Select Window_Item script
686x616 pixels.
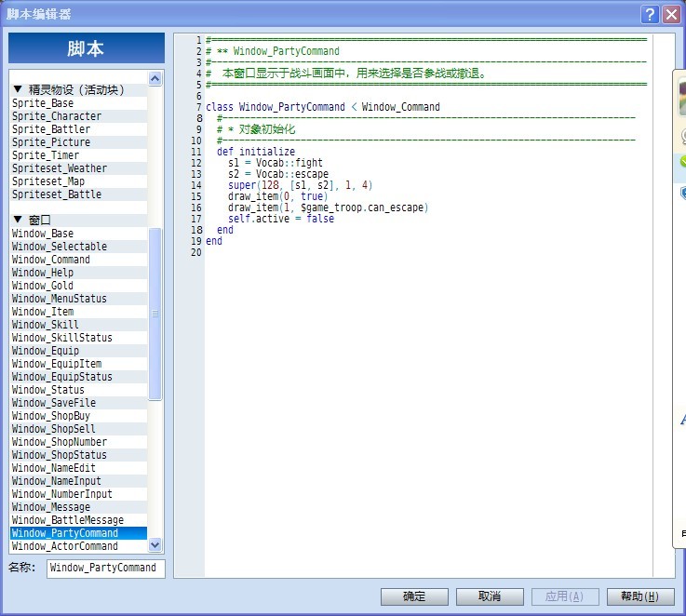pos(79,312)
